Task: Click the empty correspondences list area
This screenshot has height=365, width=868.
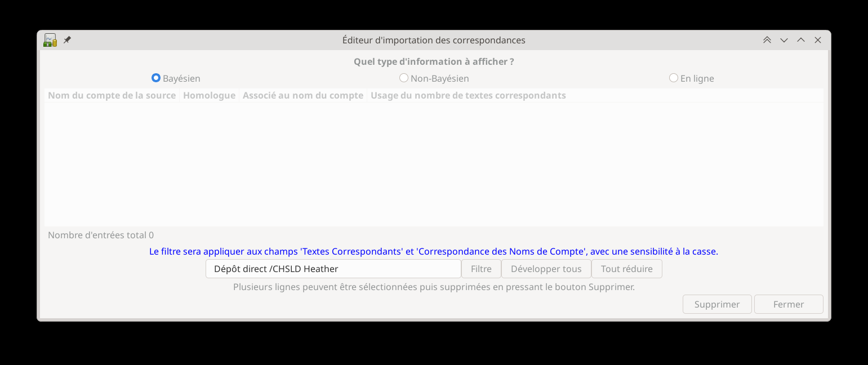Action: click(434, 163)
